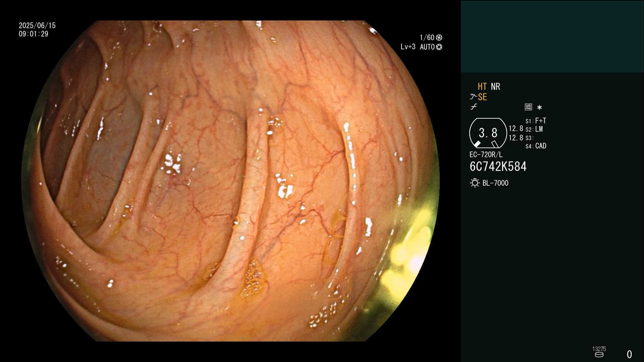This screenshot has width=644, height=362.
Task: Click the AUTO exposure mode text
Action: pos(427,47)
